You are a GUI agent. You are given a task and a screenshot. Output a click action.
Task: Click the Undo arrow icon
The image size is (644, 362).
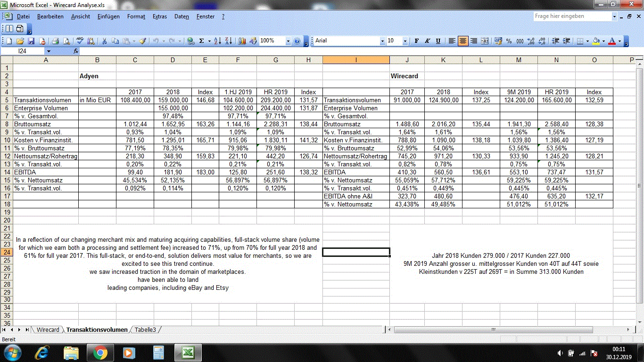pyautogui.click(x=156, y=41)
